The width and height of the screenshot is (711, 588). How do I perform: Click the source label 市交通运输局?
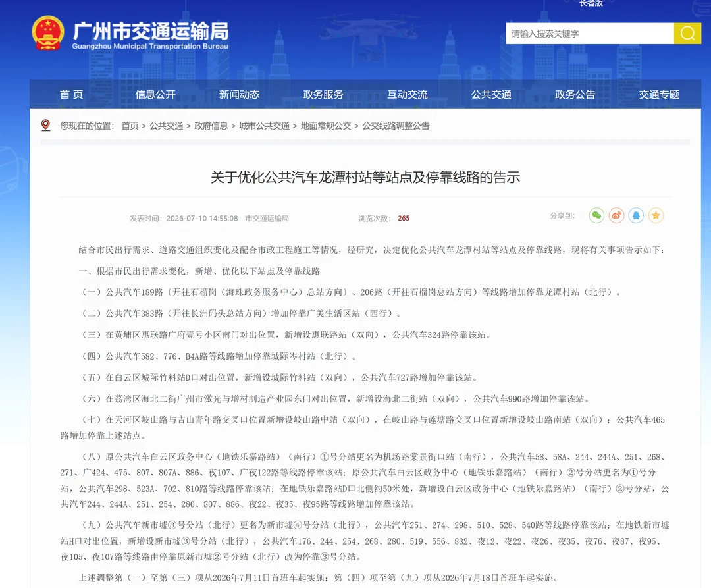click(267, 219)
